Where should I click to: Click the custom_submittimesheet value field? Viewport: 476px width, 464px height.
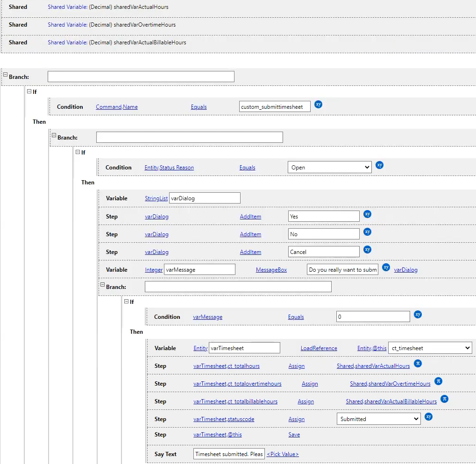tap(275, 106)
